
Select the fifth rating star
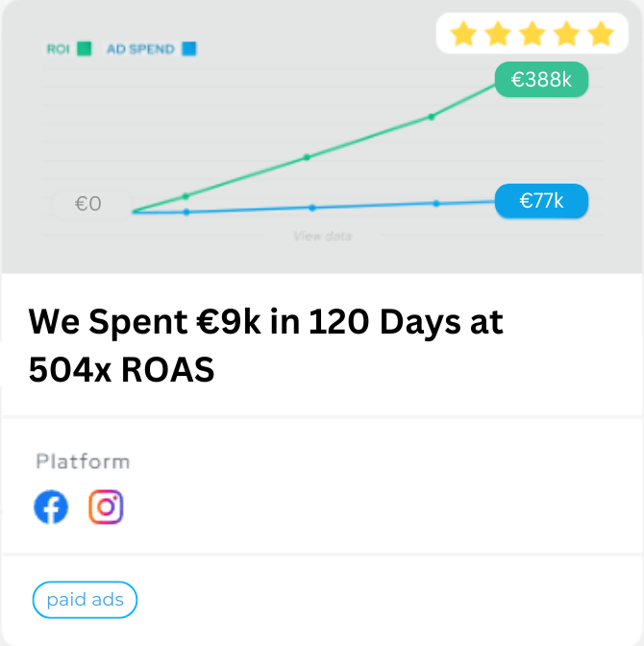coord(601,34)
